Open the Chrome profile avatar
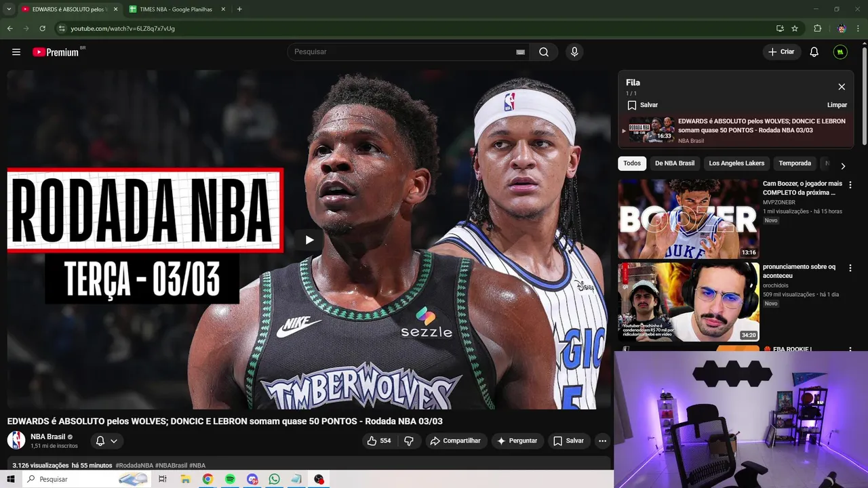 click(x=842, y=28)
